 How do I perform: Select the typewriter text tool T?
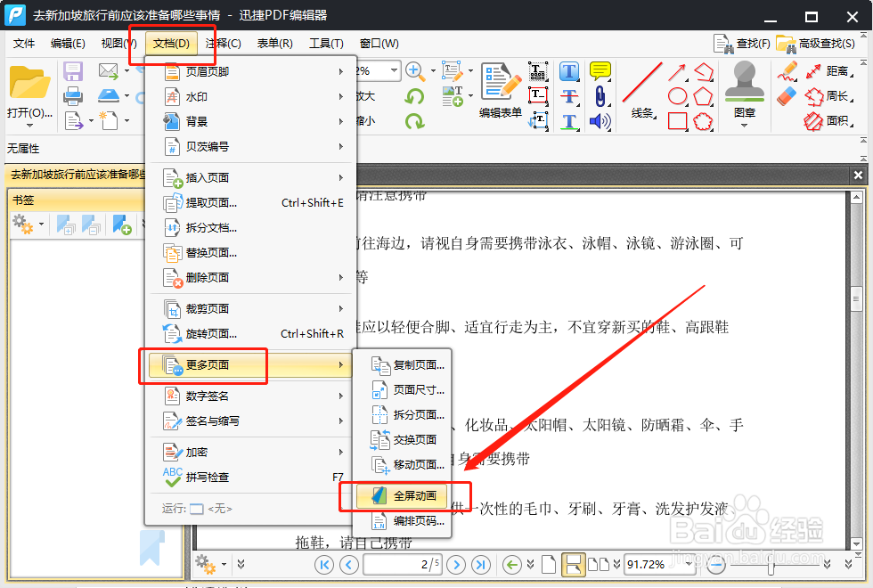[x=569, y=71]
